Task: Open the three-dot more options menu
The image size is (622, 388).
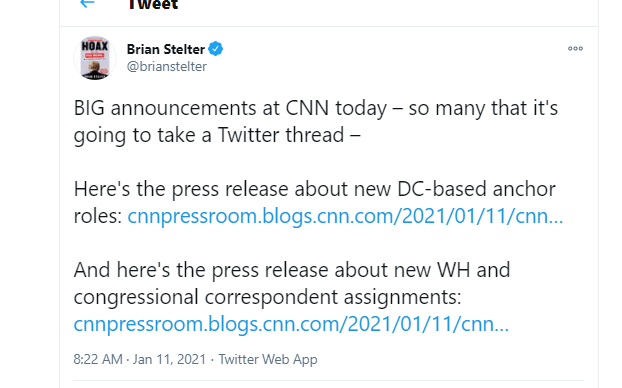Action: point(575,48)
